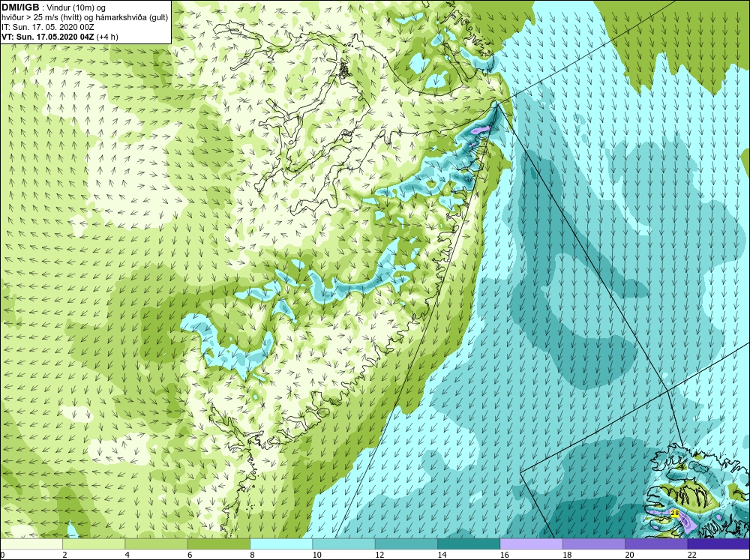Select the 16–18 m/s light purple legend swatch
750x560 pixels.
532,544
